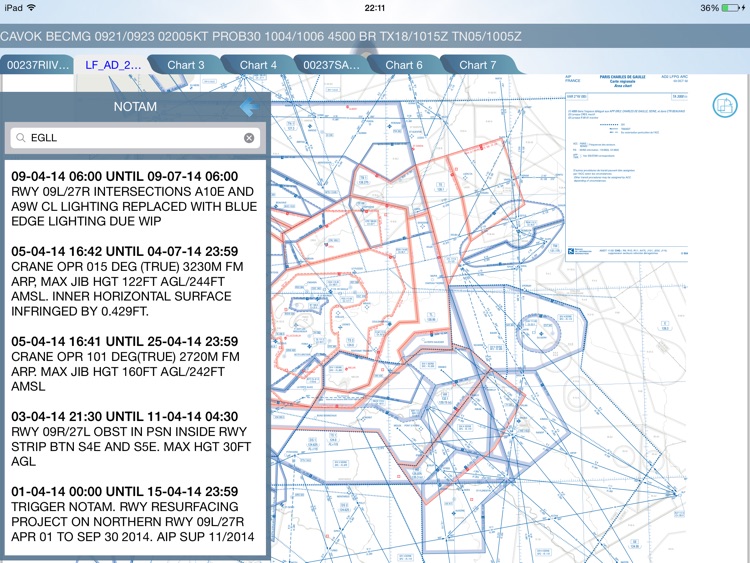750x563 pixels.
Task: Tap the NOTAM panel title
Action: click(135, 106)
